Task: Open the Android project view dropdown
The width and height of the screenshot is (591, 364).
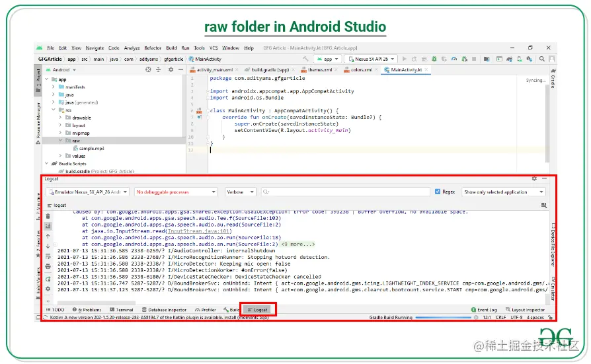Action: (61, 70)
